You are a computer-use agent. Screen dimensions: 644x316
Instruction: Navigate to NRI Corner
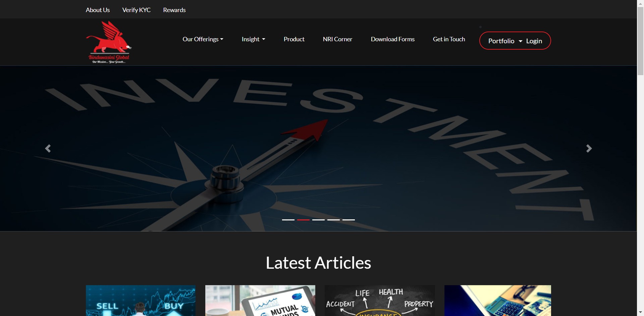click(337, 39)
